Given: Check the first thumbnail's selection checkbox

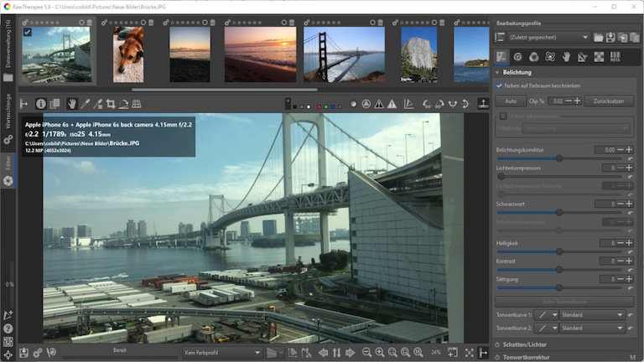Looking at the screenshot, I should pos(28,33).
